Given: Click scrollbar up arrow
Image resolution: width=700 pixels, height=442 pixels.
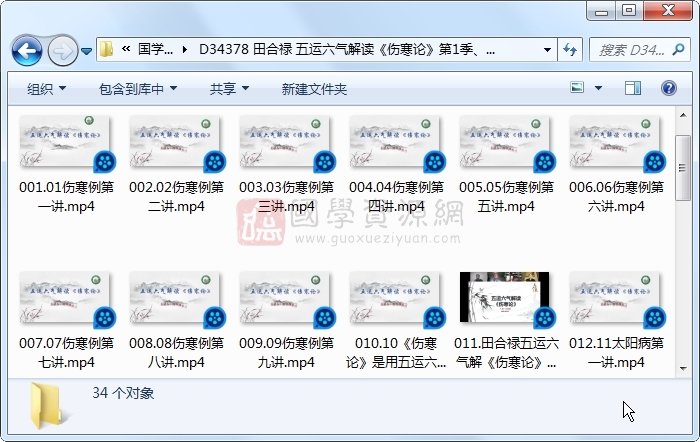Looking at the screenshot, I should tap(683, 115).
